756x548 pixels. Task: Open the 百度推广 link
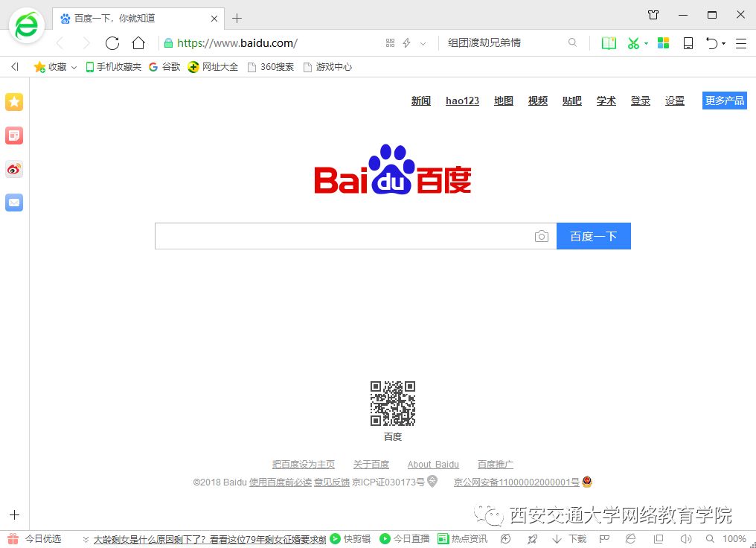point(495,464)
